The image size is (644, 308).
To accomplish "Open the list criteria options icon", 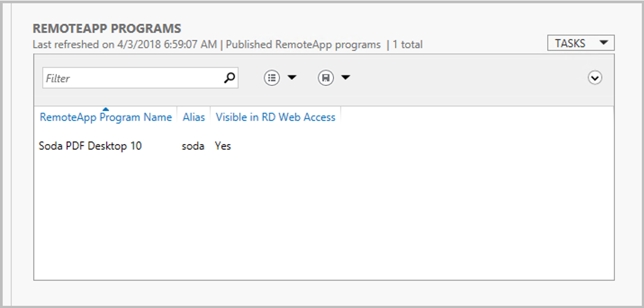I will [x=271, y=78].
